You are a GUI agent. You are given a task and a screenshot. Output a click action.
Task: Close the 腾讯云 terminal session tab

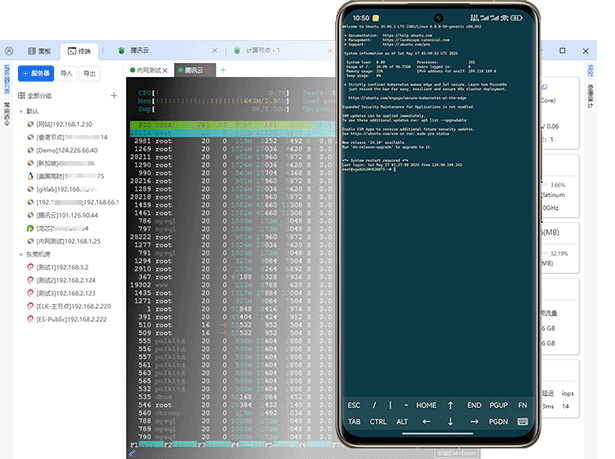coord(207,71)
